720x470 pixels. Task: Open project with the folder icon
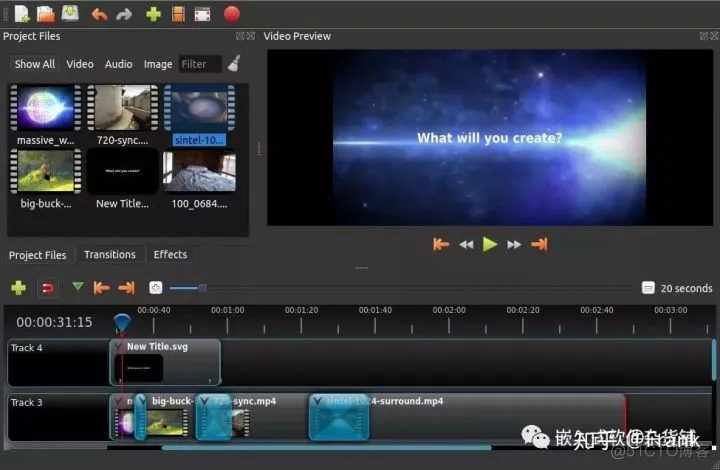pyautogui.click(x=46, y=14)
